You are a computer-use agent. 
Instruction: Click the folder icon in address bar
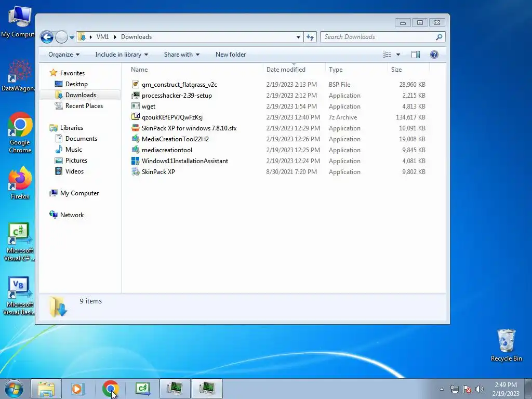tap(82, 37)
